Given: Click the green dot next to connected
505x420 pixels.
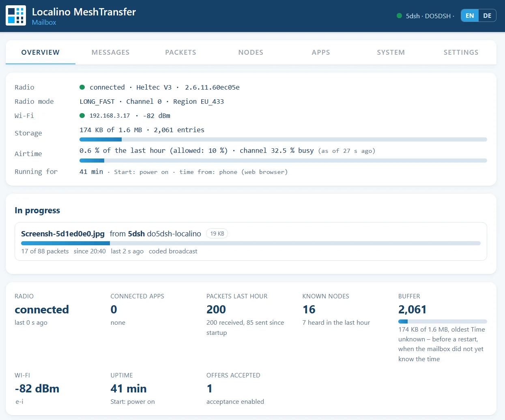Looking at the screenshot, I should [x=82, y=87].
